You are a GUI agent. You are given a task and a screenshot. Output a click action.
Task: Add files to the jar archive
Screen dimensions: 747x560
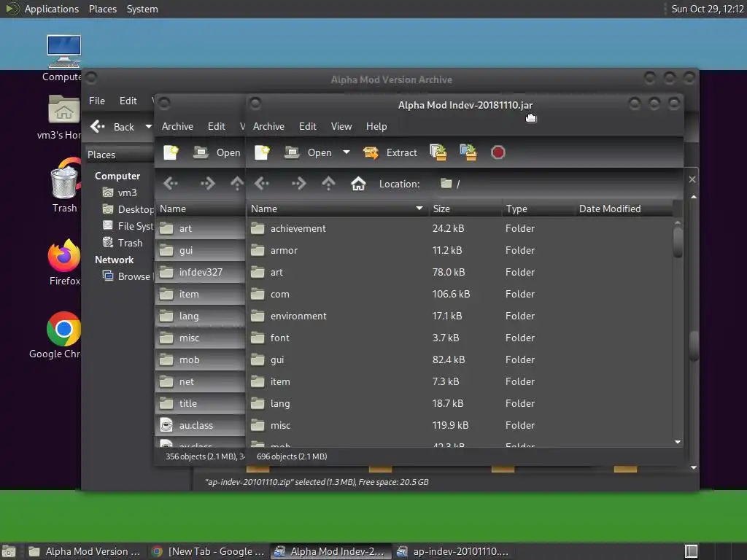point(438,152)
